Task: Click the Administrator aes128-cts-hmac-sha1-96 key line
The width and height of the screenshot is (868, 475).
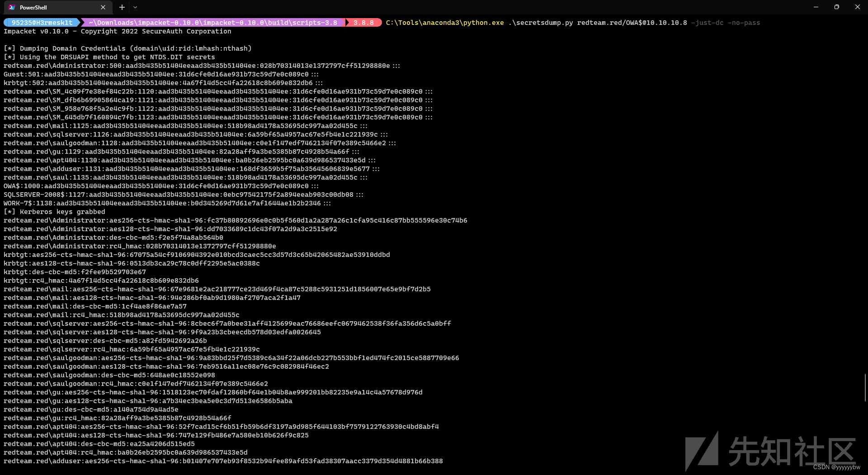Action: tap(170, 229)
